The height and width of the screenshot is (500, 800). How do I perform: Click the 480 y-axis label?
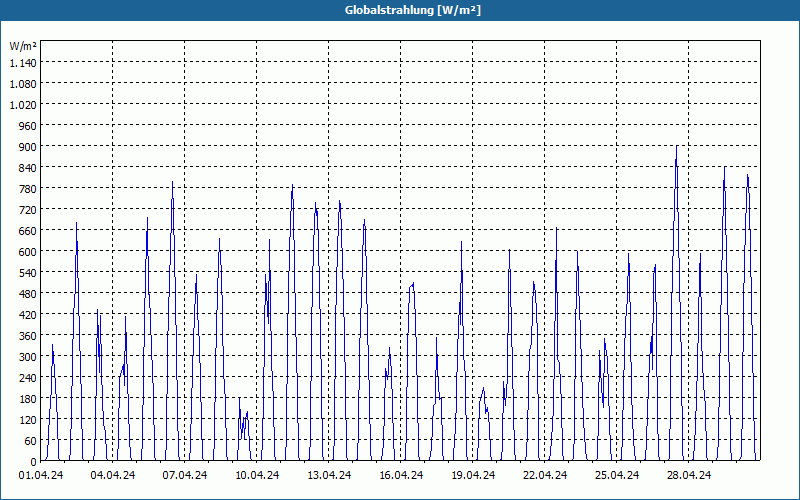pos(28,293)
